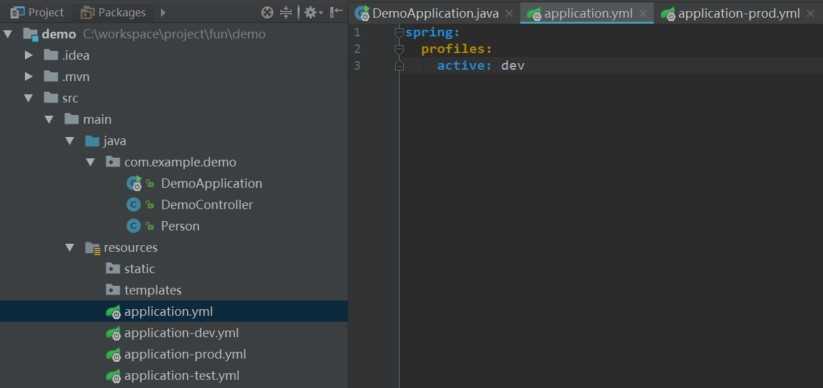Click the Person class icon

click(133, 226)
